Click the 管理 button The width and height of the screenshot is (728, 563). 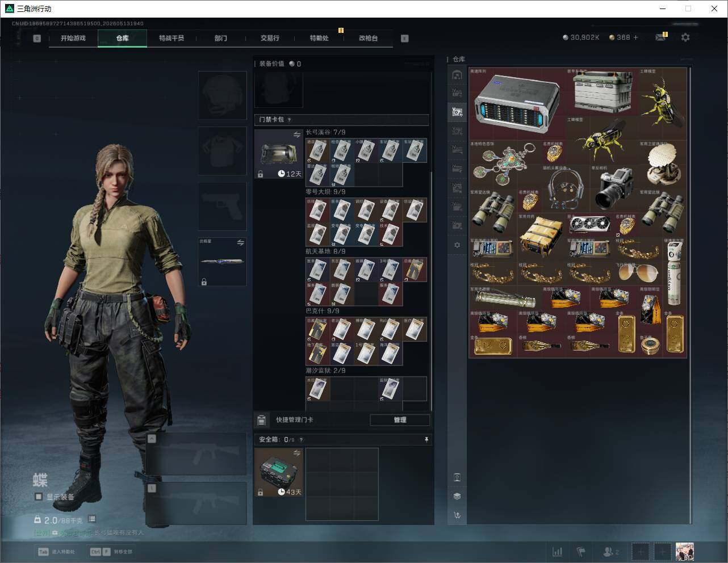400,420
